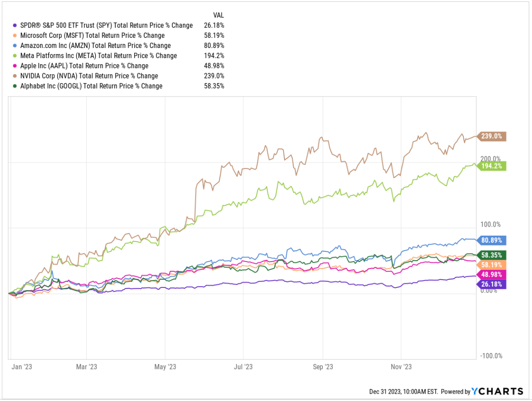
Task: Click the orange Microsoft legend dot
Action: click(14, 36)
